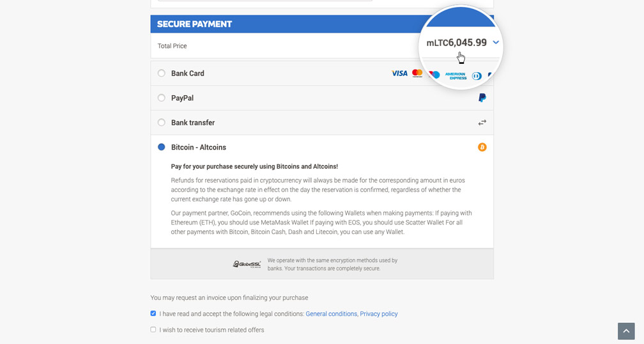
Task: Click the orange Bitcoin icon
Action: tap(482, 147)
